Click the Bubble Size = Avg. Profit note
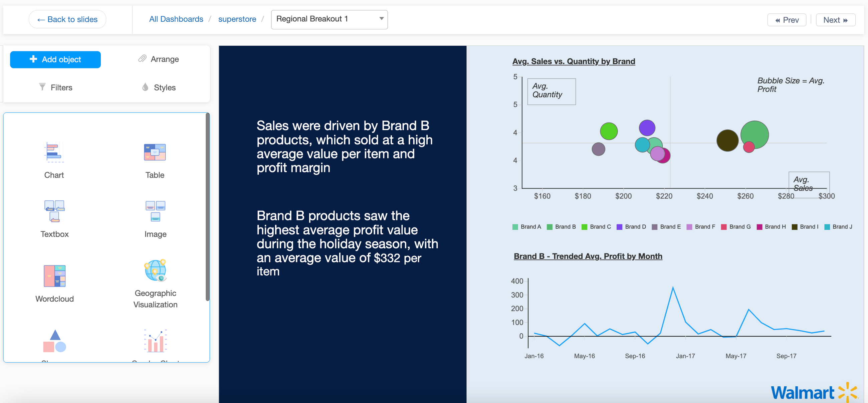Screen dimensions: 868x403 (791, 85)
